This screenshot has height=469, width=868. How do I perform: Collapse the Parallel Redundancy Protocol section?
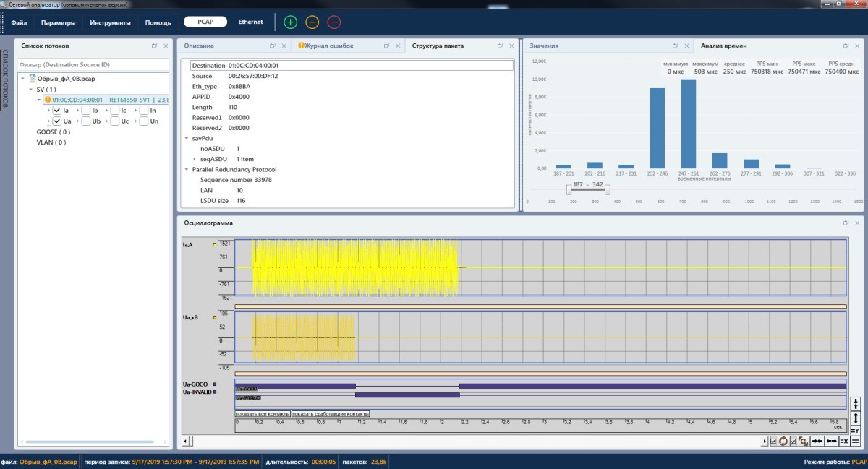click(x=187, y=170)
